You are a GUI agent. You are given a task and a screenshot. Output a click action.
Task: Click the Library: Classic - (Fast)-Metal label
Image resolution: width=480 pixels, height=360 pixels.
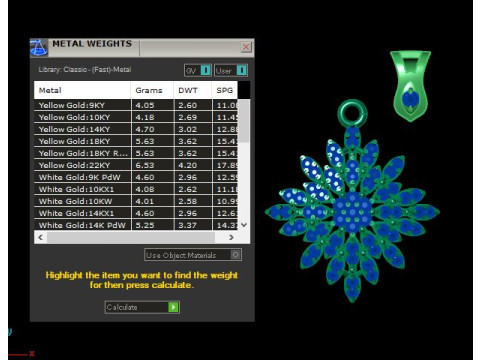point(85,70)
